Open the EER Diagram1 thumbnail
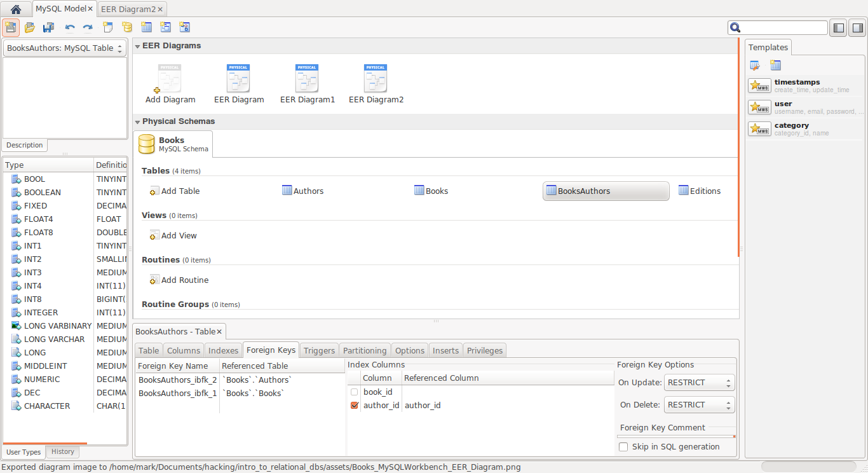 (x=307, y=83)
